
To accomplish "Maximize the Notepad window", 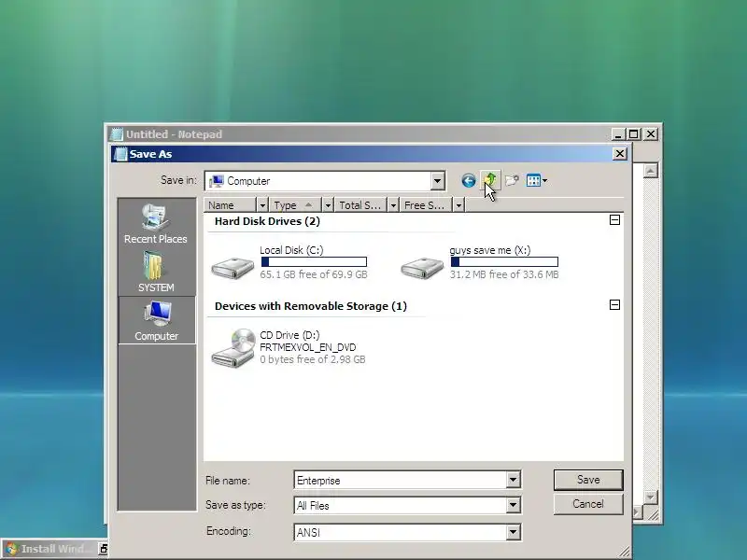I will click(634, 134).
